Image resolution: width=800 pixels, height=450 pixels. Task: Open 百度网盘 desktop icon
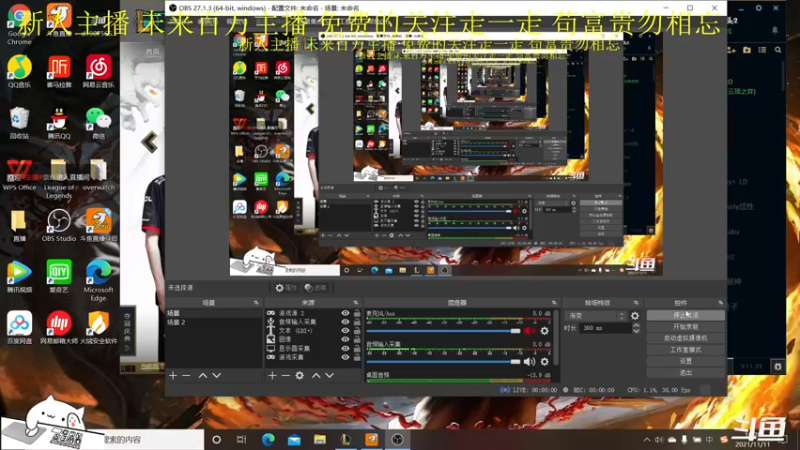(19, 328)
